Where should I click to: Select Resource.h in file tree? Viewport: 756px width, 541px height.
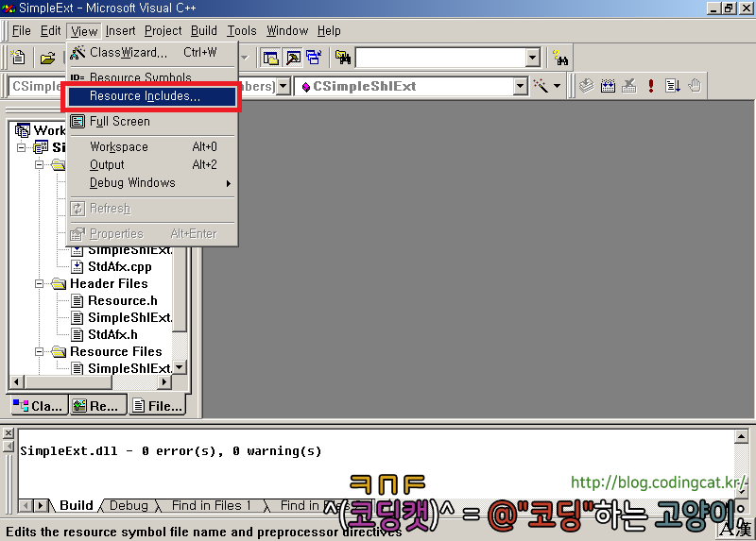click(123, 301)
